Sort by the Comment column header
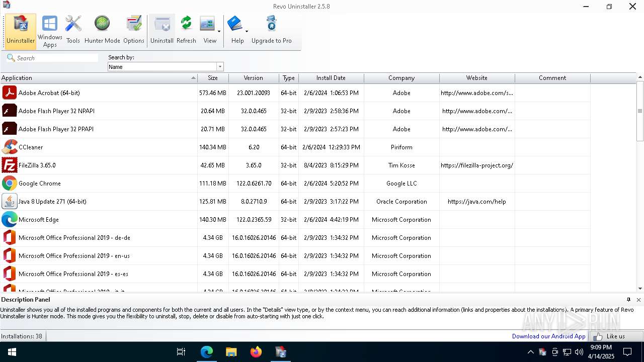The height and width of the screenshot is (362, 644). tap(552, 78)
